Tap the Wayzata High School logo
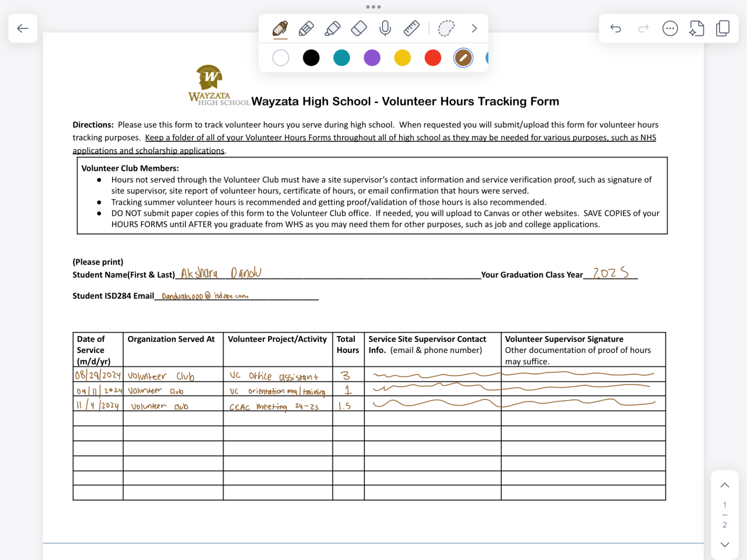Image resolution: width=747 pixels, height=560 pixels. pyautogui.click(x=218, y=85)
